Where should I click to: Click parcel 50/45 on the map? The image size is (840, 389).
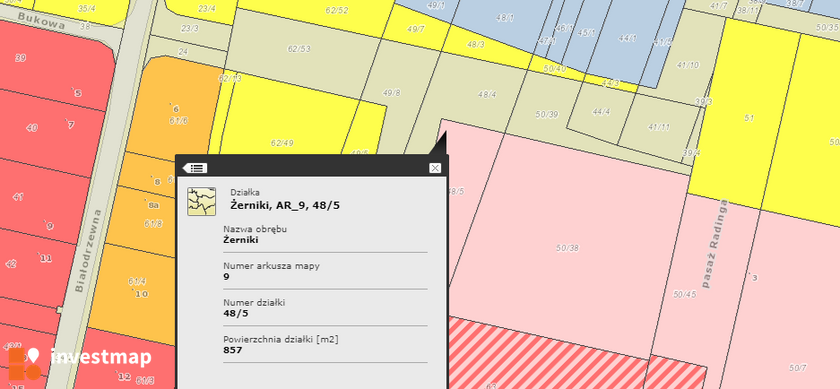[x=685, y=294]
